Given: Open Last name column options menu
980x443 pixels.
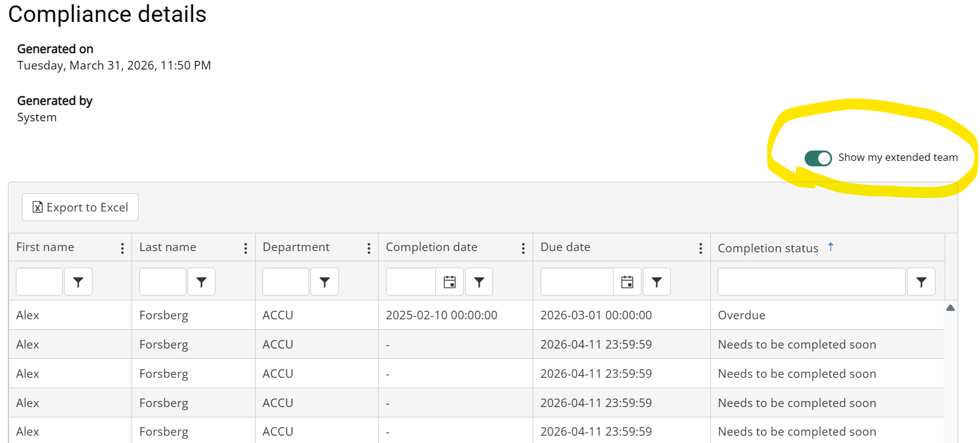Looking at the screenshot, I should click(245, 248).
